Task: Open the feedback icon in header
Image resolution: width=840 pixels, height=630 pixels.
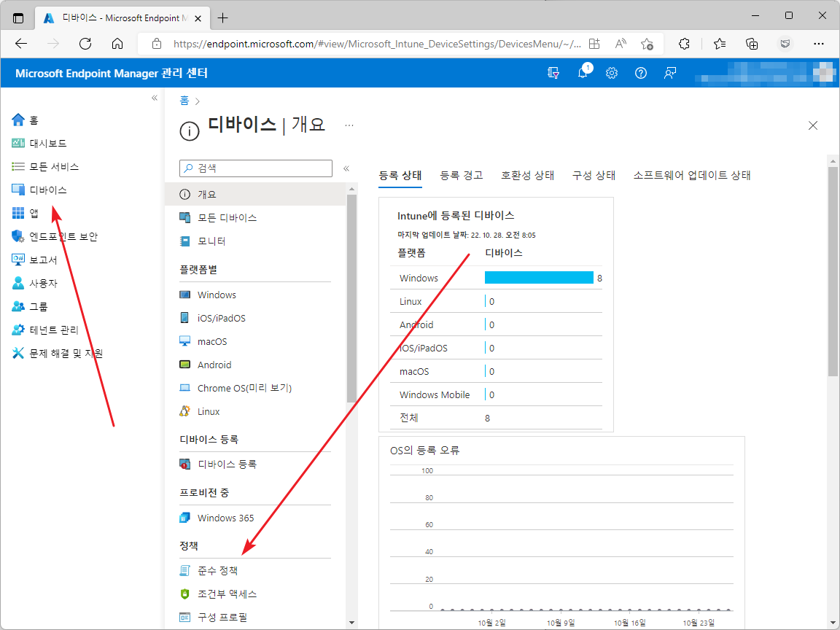Action: pyautogui.click(x=669, y=73)
